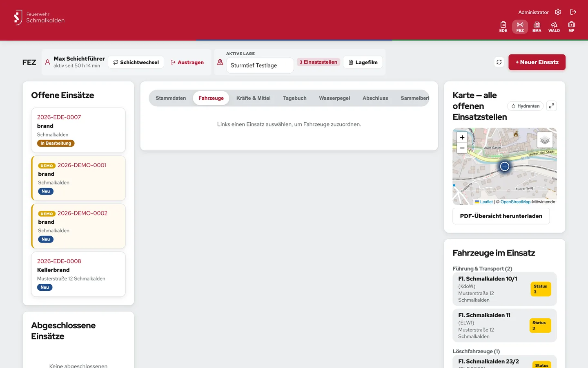The width and height of the screenshot is (588, 368).
Task: Switch to the MP module
Action: click(x=571, y=27)
